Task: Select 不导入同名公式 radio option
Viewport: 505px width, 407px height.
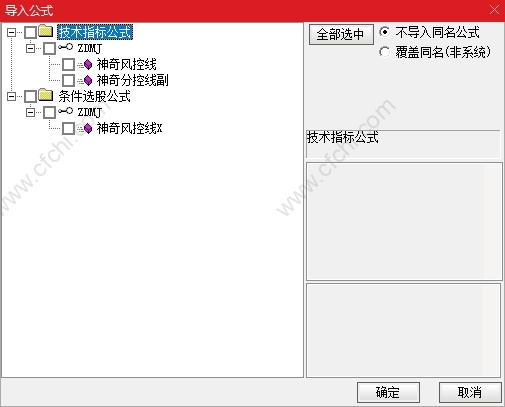Action: tap(384, 32)
